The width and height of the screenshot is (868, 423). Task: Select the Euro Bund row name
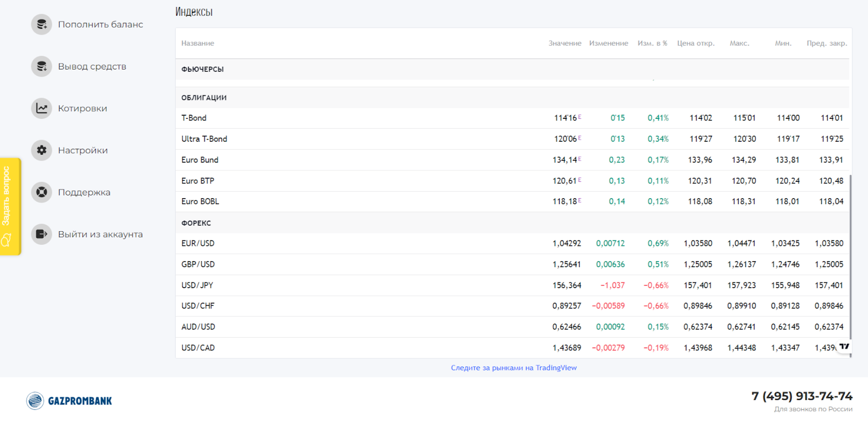pos(200,160)
